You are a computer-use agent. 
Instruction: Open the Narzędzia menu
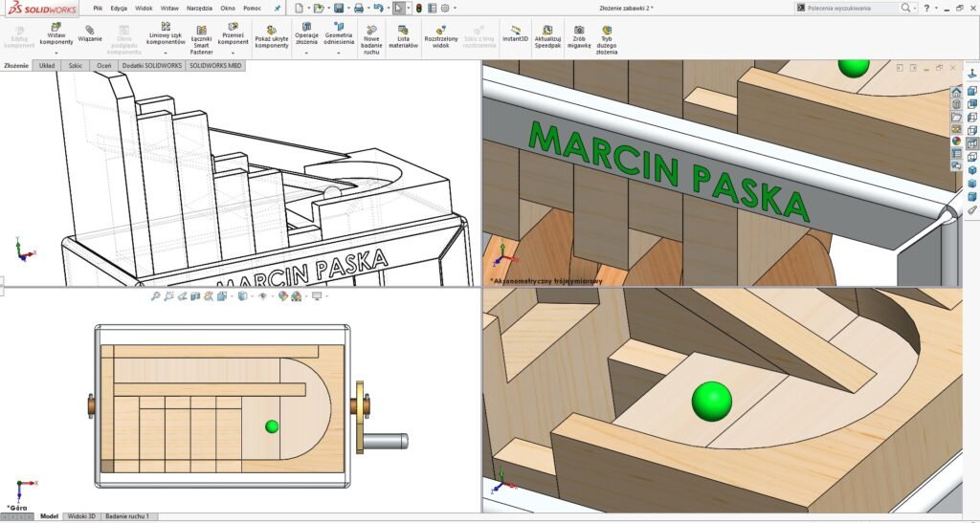click(x=199, y=9)
